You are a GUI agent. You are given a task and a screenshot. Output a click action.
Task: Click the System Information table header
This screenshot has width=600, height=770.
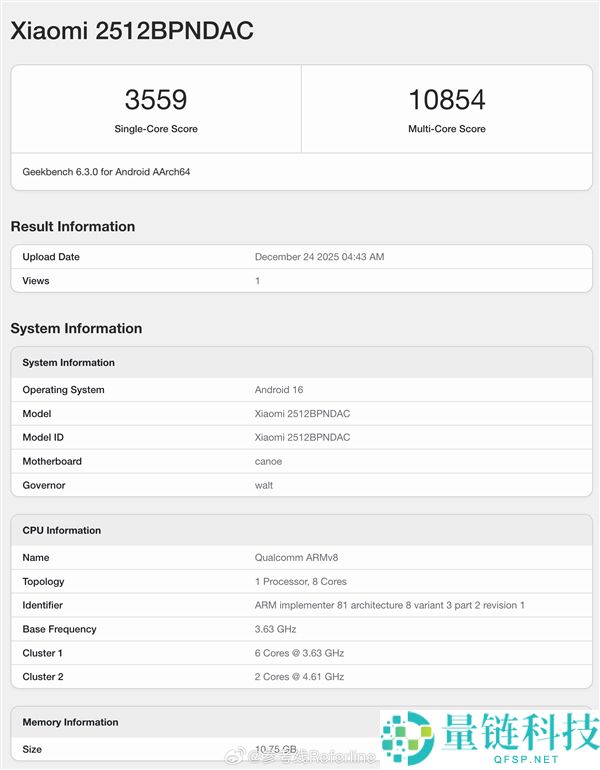69,363
